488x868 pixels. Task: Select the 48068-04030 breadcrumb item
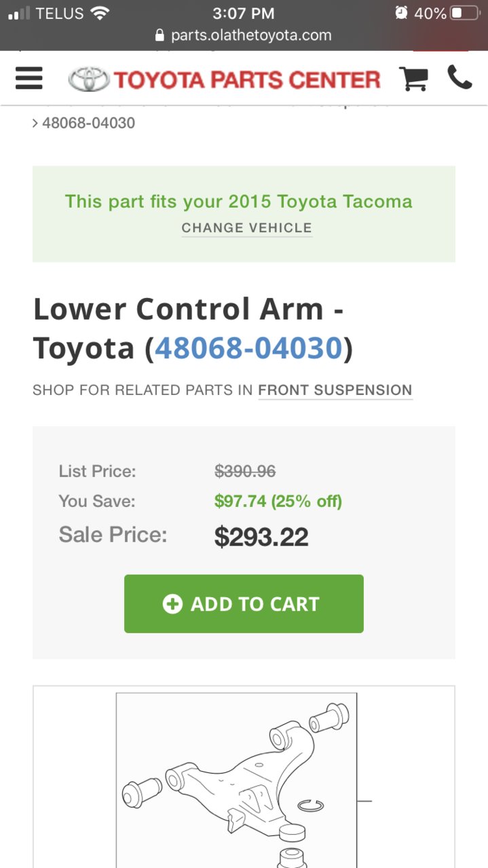click(x=89, y=124)
